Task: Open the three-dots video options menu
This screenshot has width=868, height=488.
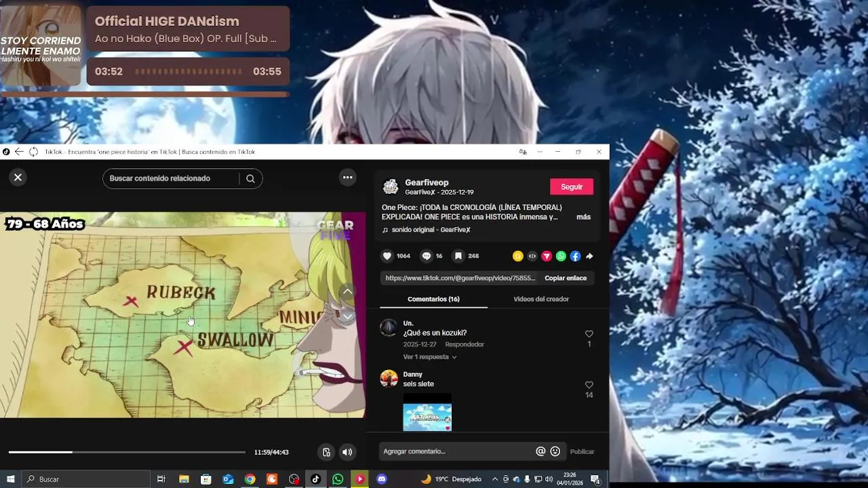Action: tap(347, 178)
